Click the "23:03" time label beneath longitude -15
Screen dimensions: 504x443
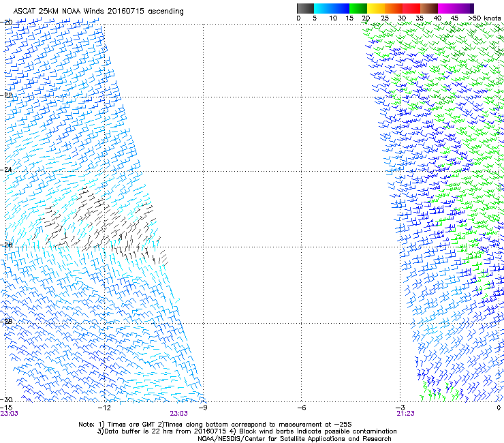10,414
